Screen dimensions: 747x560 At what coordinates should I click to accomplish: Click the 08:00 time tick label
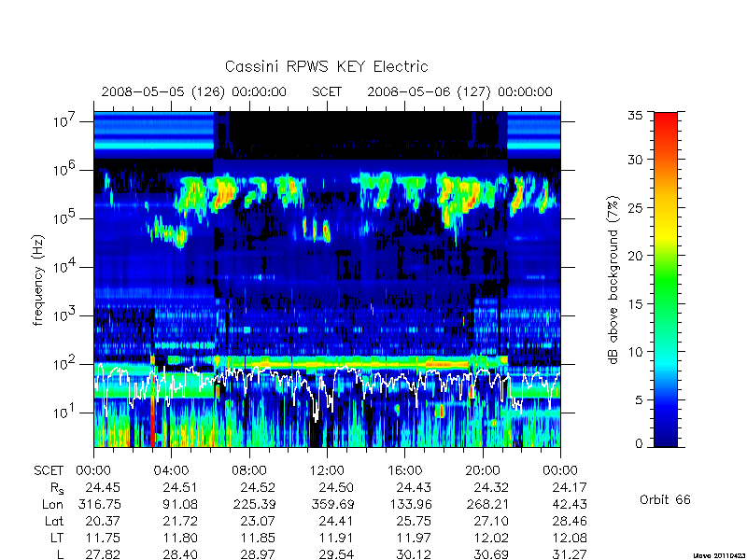[x=249, y=471]
